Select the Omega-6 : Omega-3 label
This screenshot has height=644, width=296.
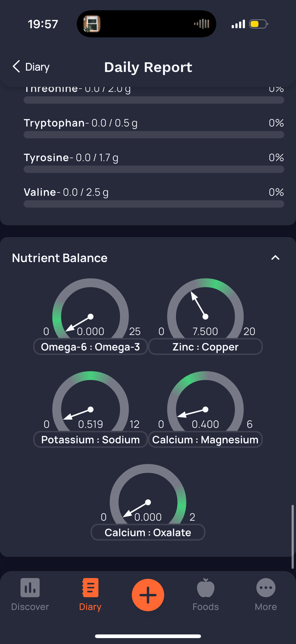90,347
